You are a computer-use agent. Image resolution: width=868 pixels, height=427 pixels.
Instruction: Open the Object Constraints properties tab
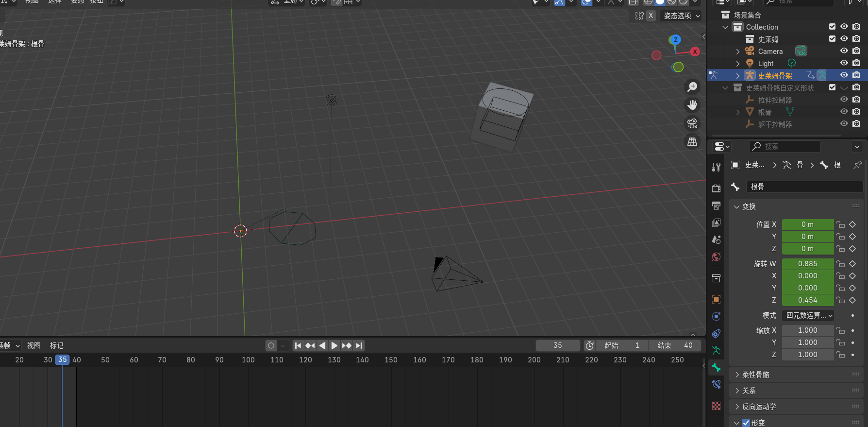pos(716,333)
